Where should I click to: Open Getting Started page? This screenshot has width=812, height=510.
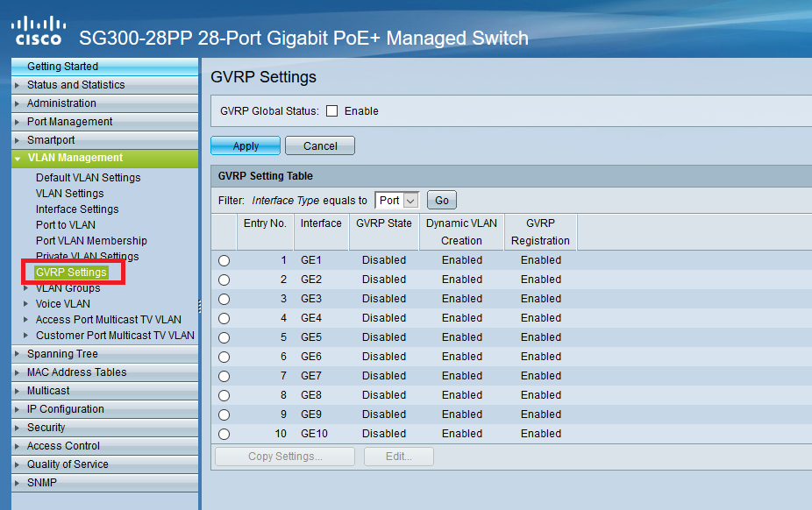click(62, 67)
